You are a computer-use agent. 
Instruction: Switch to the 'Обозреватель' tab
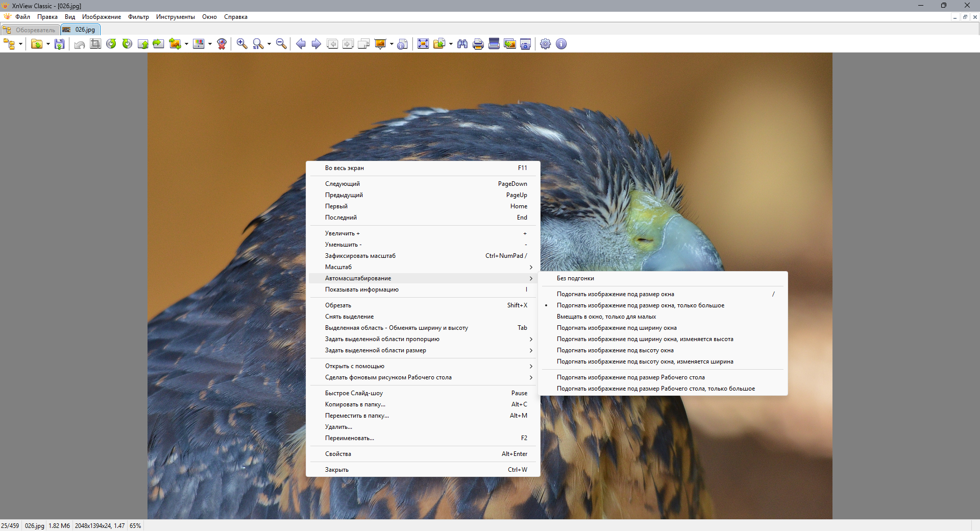[31, 30]
